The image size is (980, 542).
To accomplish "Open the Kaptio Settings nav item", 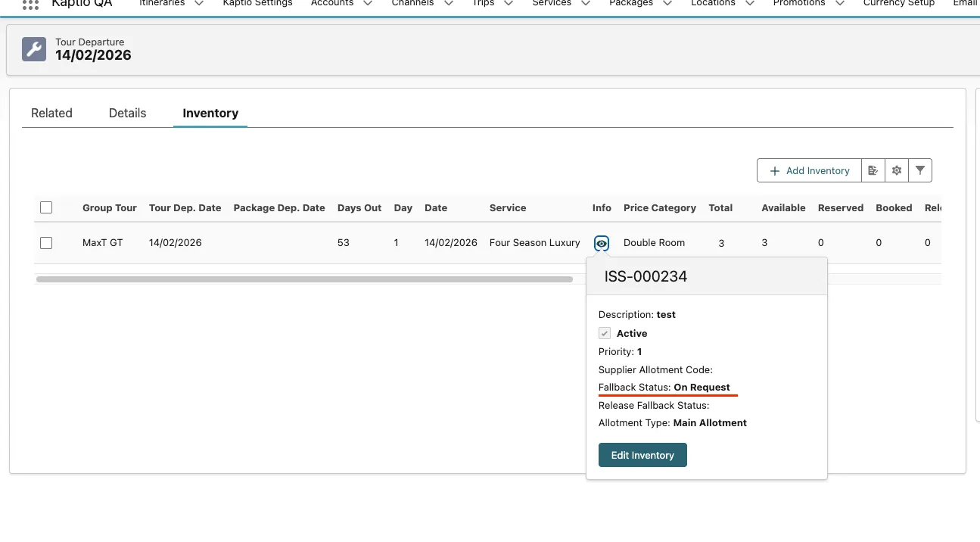I will coord(257,4).
